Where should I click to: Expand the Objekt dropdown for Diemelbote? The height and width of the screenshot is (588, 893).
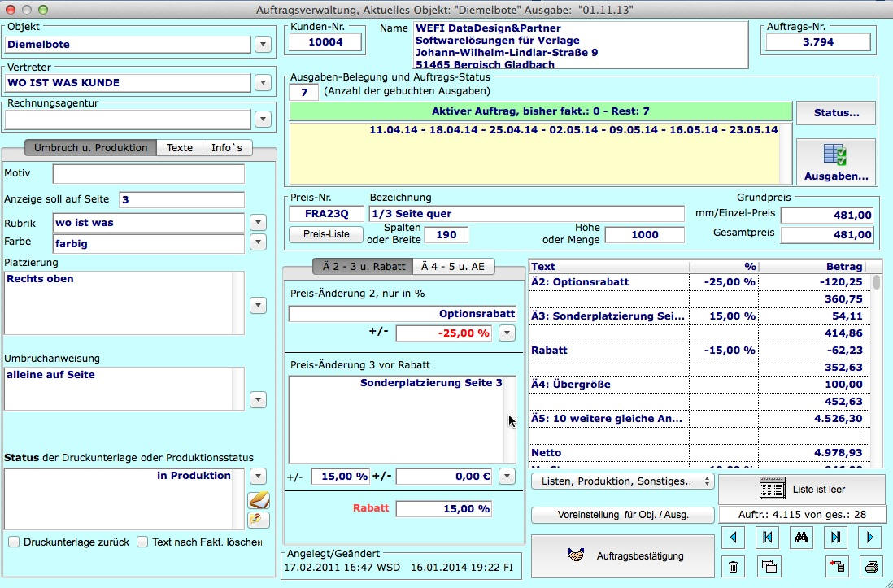(x=263, y=44)
